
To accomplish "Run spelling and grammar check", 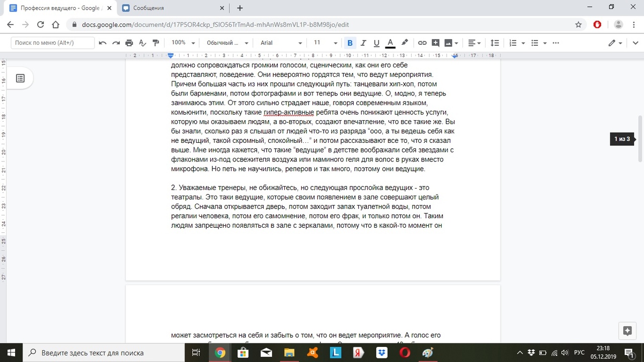I will [142, 43].
